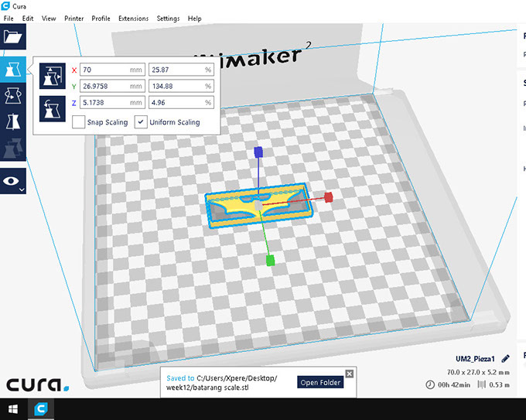Open file with the folder icon
Image resolution: width=526 pixels, height=420 pixels.
[12, 36]
